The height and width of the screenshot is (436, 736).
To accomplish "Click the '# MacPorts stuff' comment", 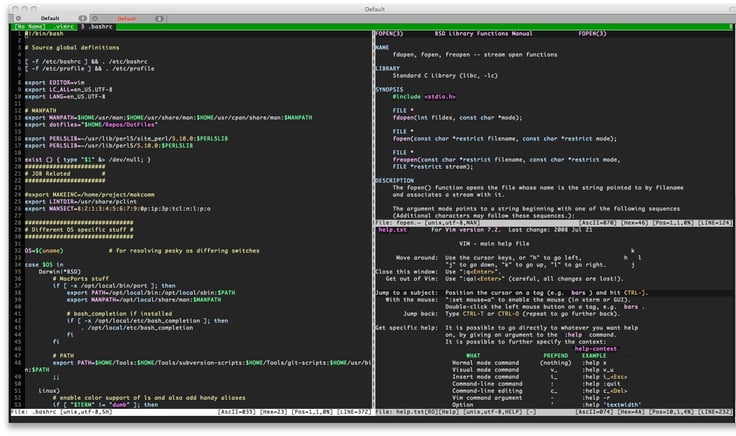I will [81, 279].
